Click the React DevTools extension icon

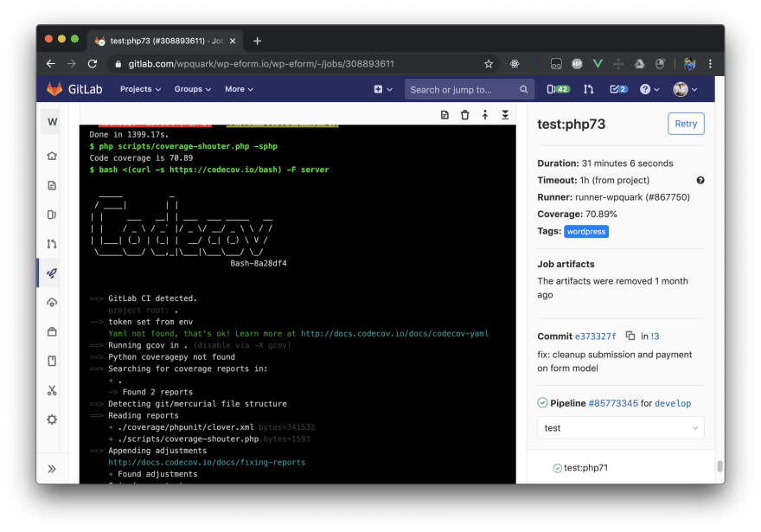coord(515,64)
